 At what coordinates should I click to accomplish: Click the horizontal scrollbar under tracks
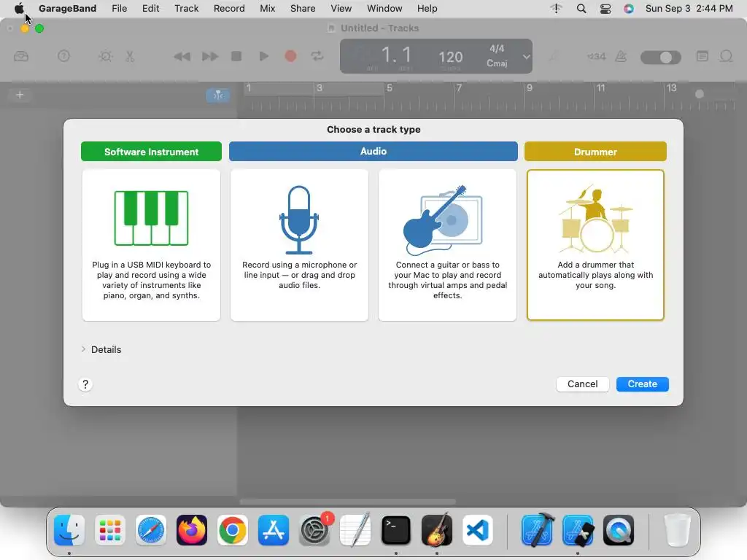(348, 502)
